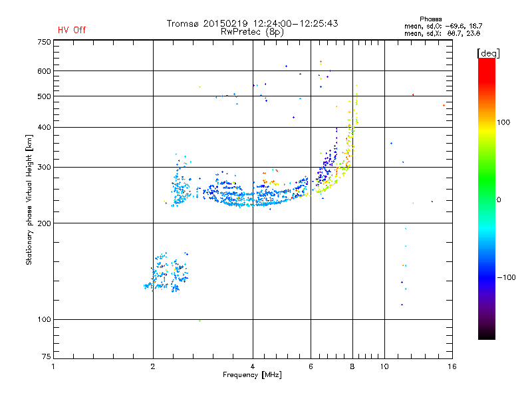Click the colorbar tick label '0'
This screenshot has height=399, width=532.
(x=499, y=200)
